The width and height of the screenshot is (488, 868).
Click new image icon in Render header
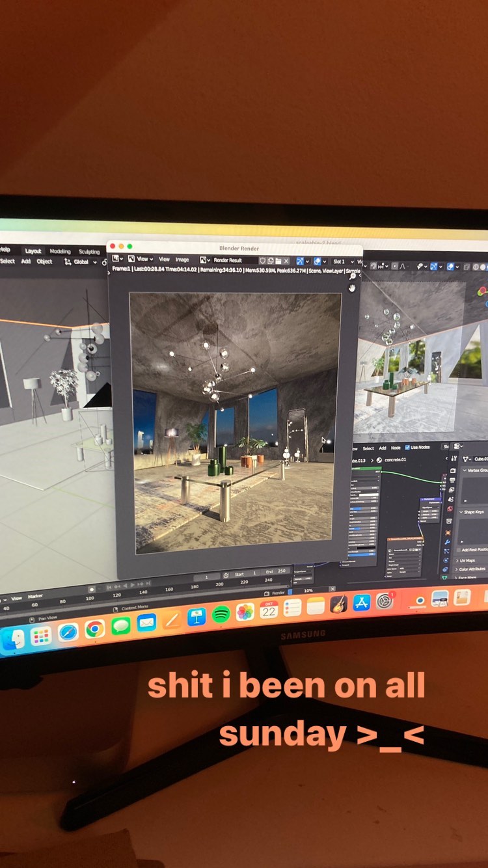(x=270, y=260)
